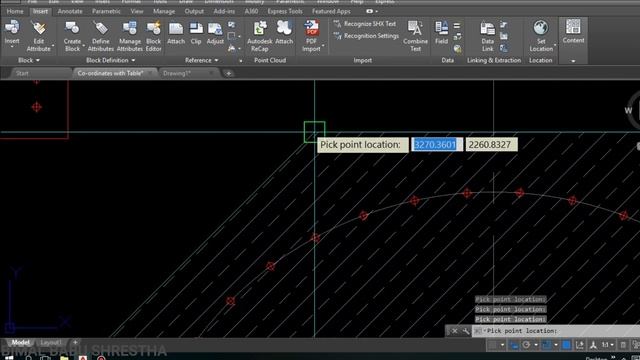Image resolution: width=640 pixels, height=360 pixels.
Task: Click the clean screen icon in status bar
Action: [636, 345]
